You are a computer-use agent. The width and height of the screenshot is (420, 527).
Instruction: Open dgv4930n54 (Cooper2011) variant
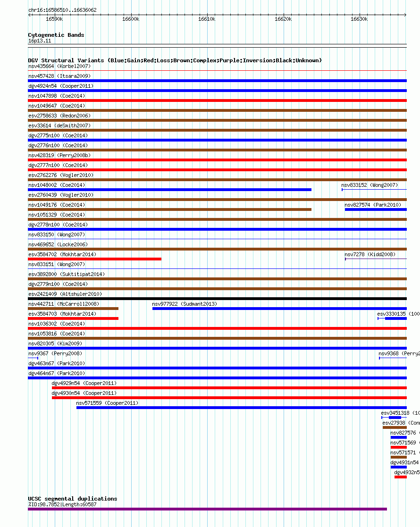[x=84, y=393]
